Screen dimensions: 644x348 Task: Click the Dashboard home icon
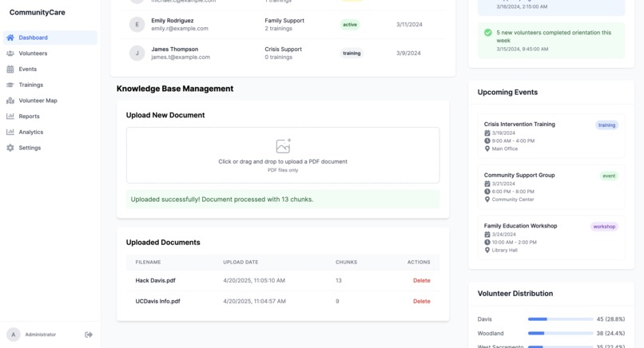pyautogui.click(x=10, y=38)
